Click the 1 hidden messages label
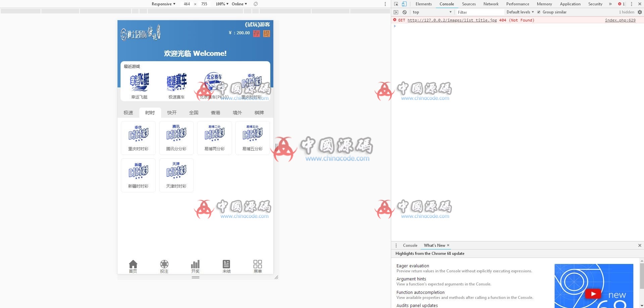 (x=627, y=12)
